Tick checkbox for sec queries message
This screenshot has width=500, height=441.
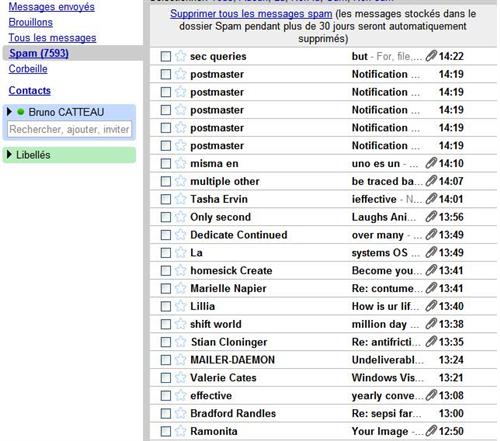166,56
